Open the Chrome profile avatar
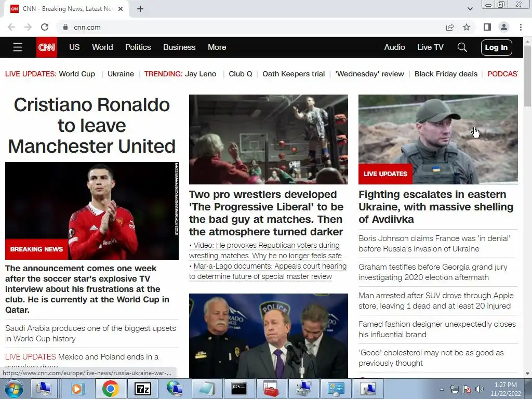Image resolution: width=532 pixels, height=399 pixels. [x=504, y=27]
